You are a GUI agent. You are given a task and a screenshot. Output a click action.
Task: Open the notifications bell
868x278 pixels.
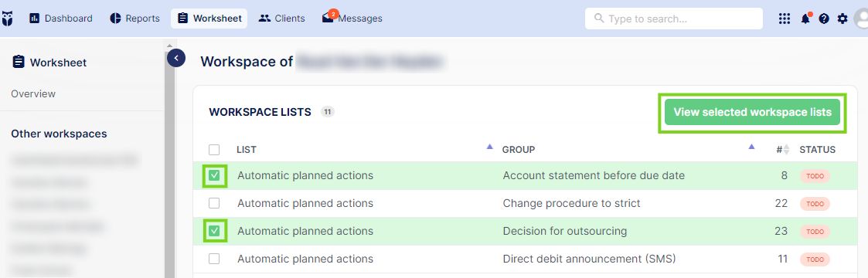805,19
